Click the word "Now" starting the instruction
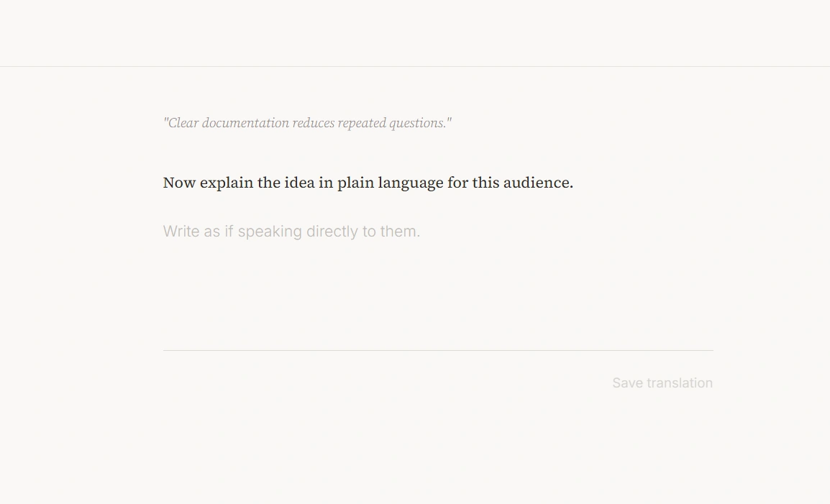830x504 pixels. tap(179, 183)
